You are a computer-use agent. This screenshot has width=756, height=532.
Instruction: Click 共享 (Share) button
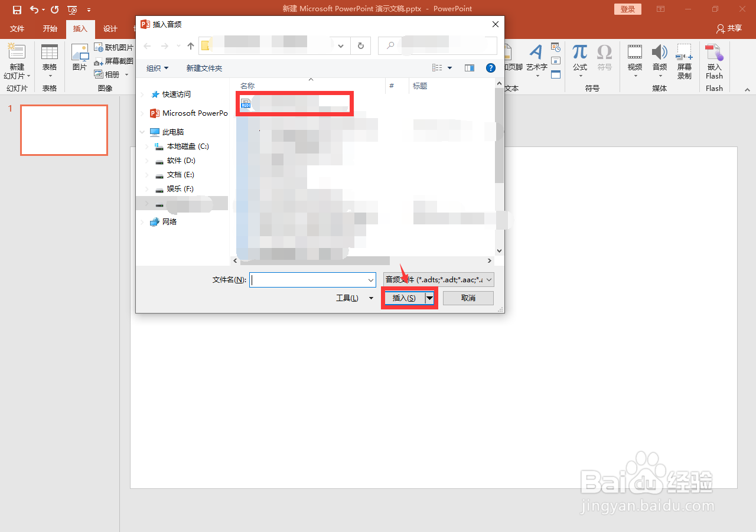click(729, 28)
